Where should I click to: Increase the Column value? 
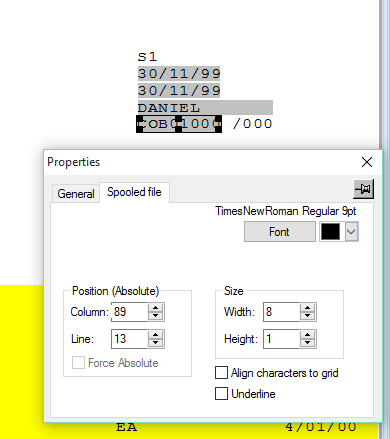coord(156,308)
